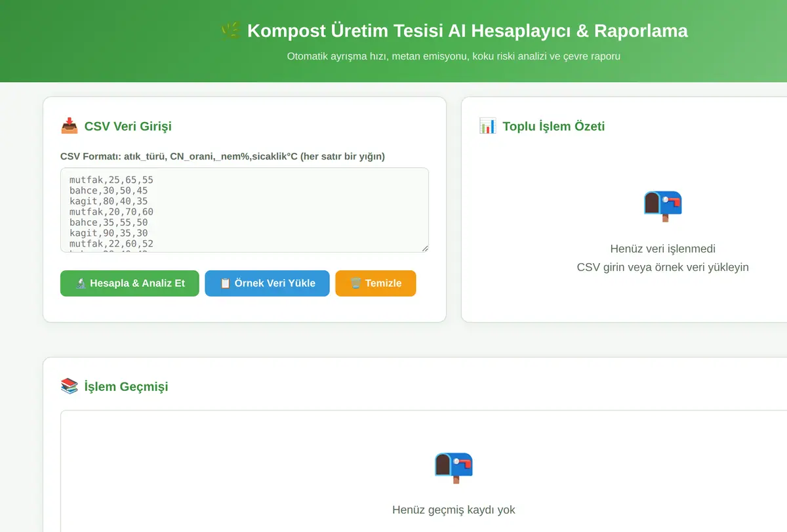Click the books icon beside İşlem Geçmişi
787x532 pixels.
coord(70,386)
